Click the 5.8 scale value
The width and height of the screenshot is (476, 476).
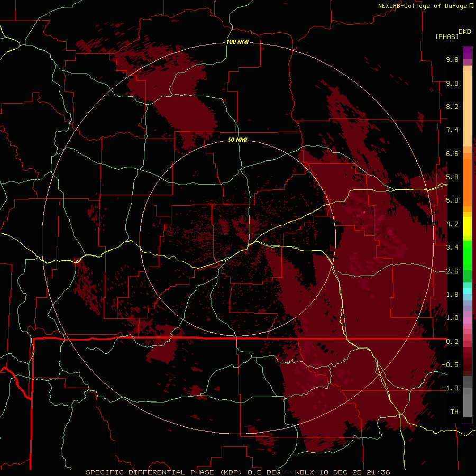click(452, 177)
